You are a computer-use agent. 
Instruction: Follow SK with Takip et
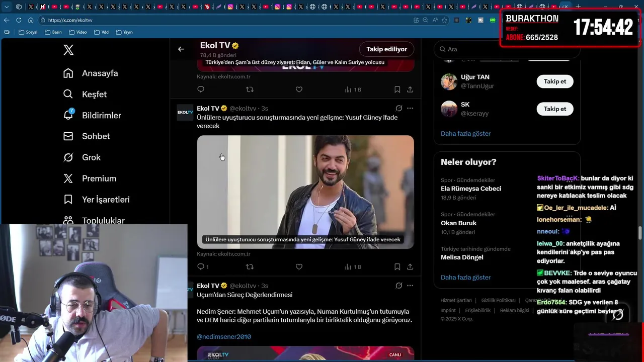pyautogui.click(x=555, y=109)
